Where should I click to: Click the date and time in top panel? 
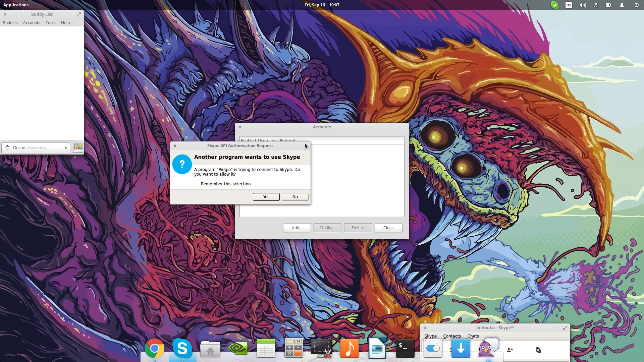(322, 5)
